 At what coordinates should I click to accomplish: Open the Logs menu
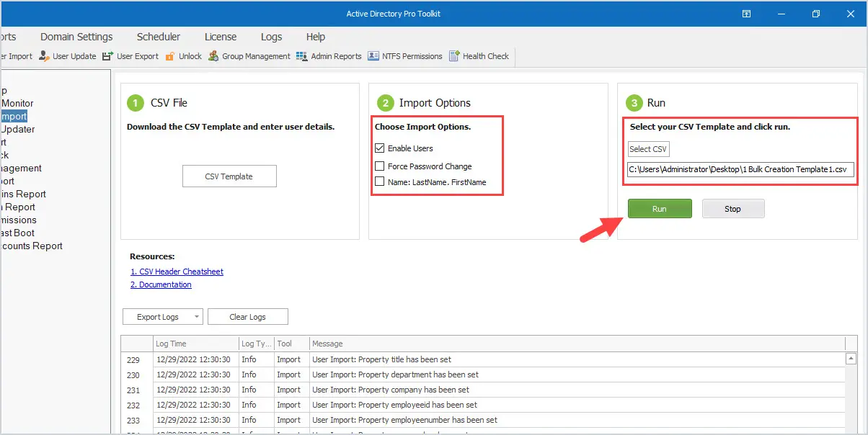[272, 37]
